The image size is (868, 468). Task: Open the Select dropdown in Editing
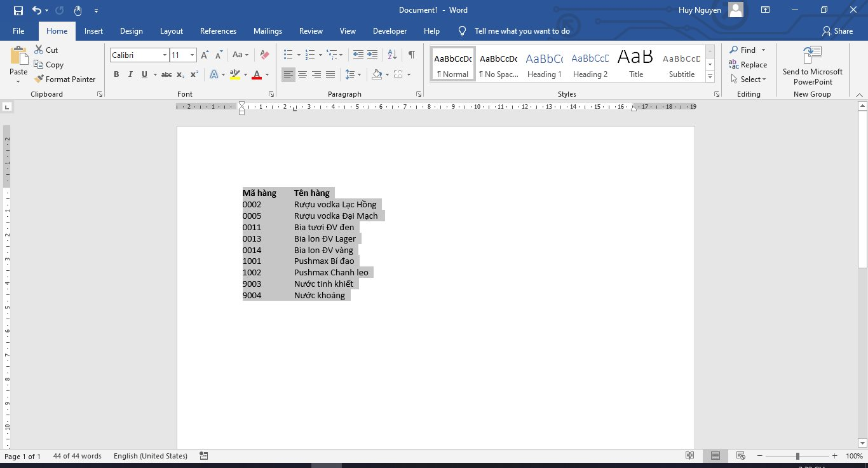tap(748, 79)
